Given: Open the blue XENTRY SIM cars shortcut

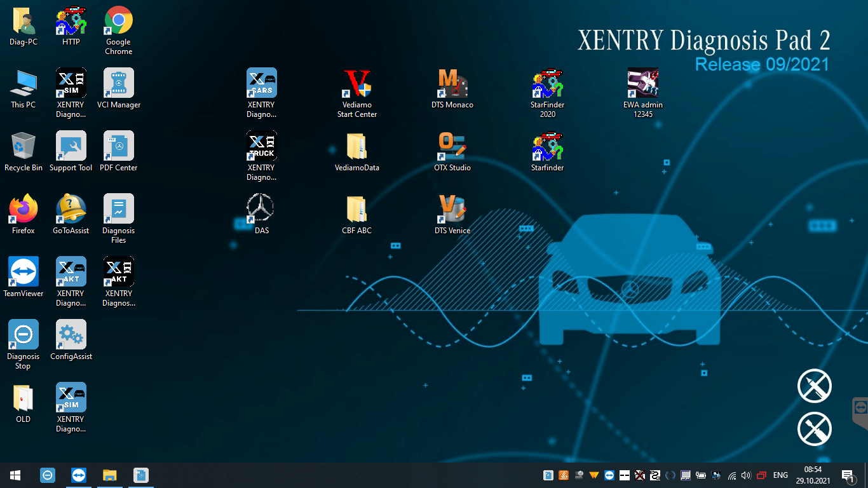Looking at the screenshot, I should pos(71,408).
